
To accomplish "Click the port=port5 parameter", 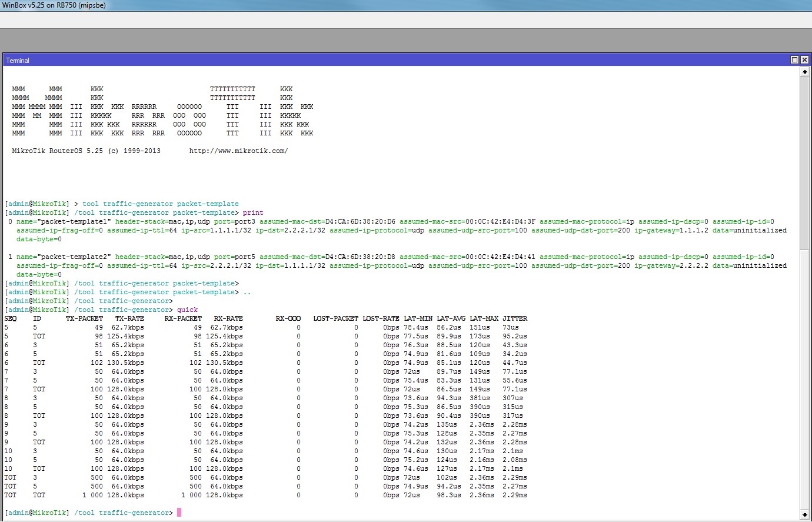I will click(x=235, y=257).
